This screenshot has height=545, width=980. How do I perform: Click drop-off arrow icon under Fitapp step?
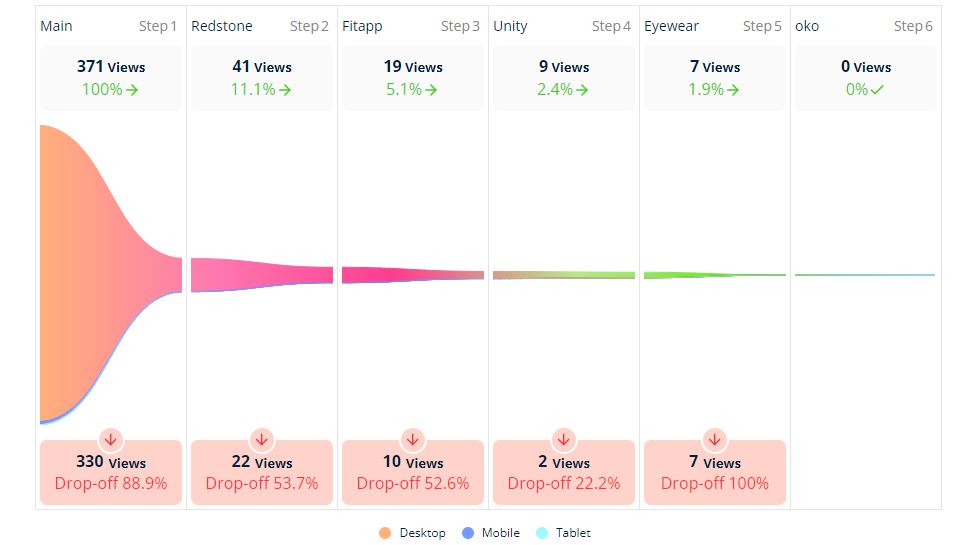pyautogui.click(x=413, y=439)
